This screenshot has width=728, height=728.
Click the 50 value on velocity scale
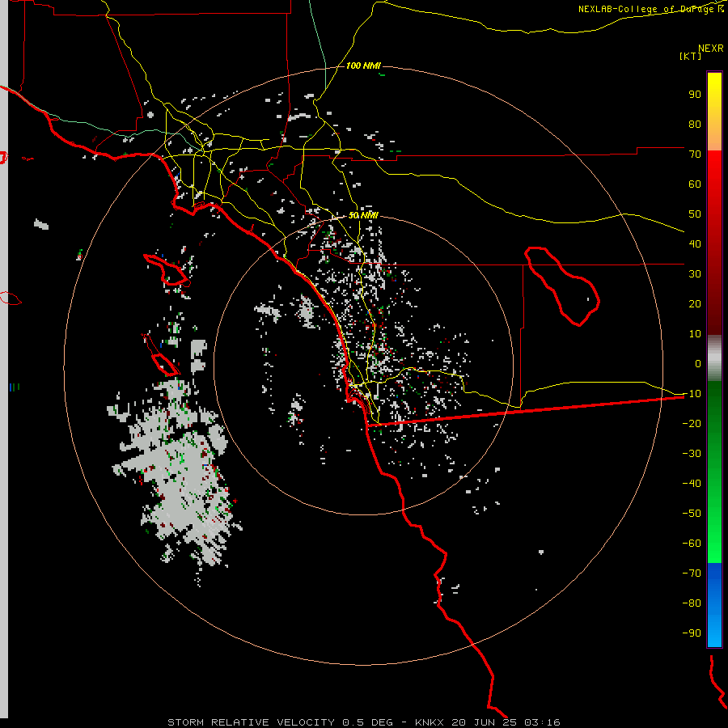coord(695,214)
